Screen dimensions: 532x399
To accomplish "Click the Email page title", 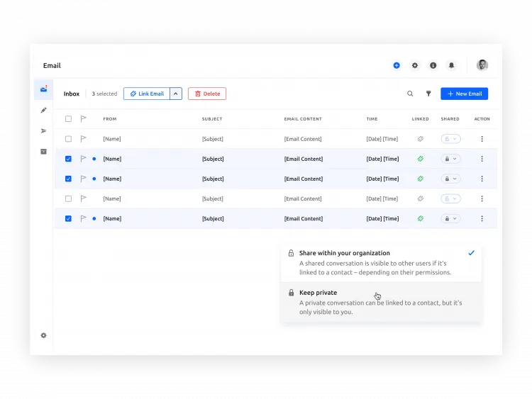I will click(x=52, y=65).
